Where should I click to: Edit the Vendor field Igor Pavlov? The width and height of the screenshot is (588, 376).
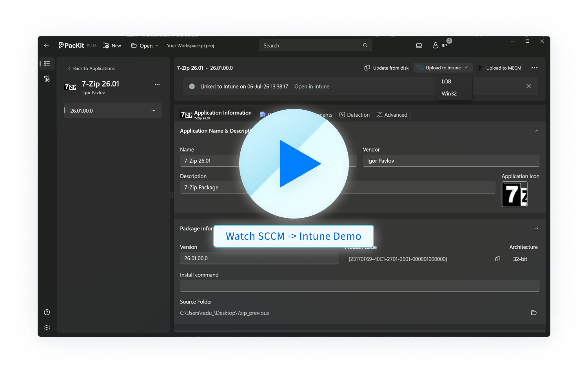(451, 161)
